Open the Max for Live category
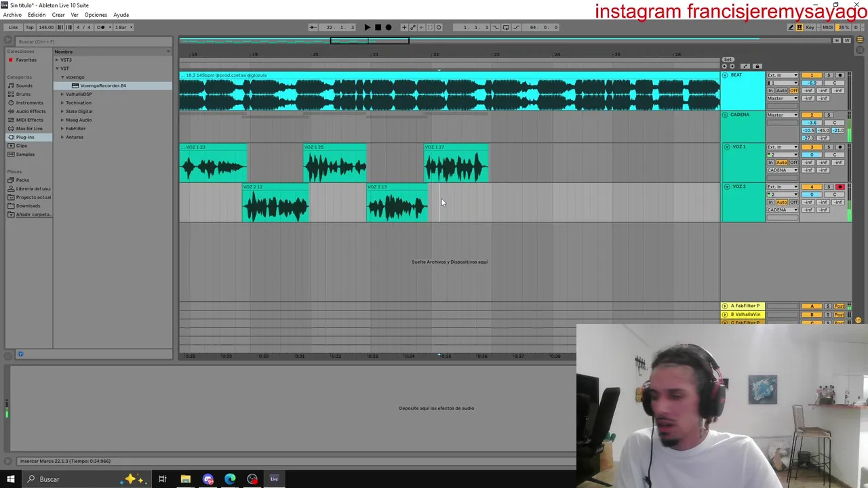This screenshot has height=488, width=868. click(29, 128)
